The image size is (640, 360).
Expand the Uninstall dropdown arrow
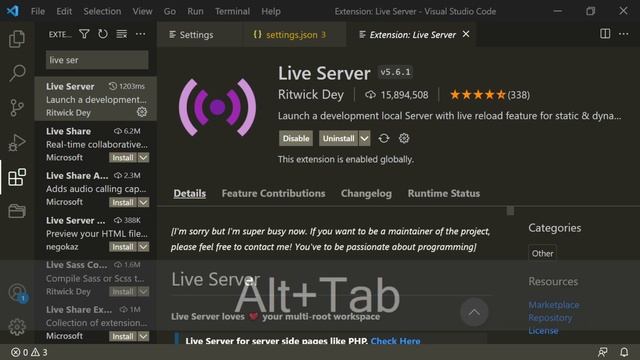click(x=364, y=138)
